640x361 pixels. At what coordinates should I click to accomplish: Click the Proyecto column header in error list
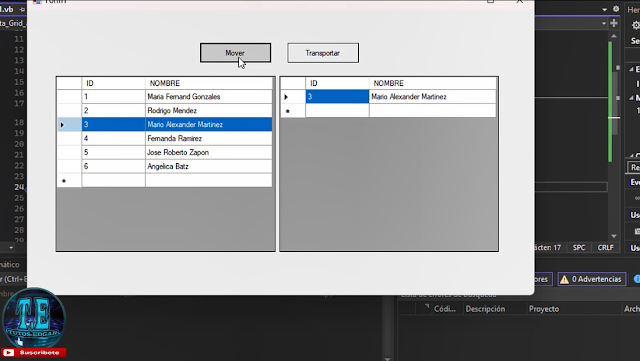[x=544, y=309]
